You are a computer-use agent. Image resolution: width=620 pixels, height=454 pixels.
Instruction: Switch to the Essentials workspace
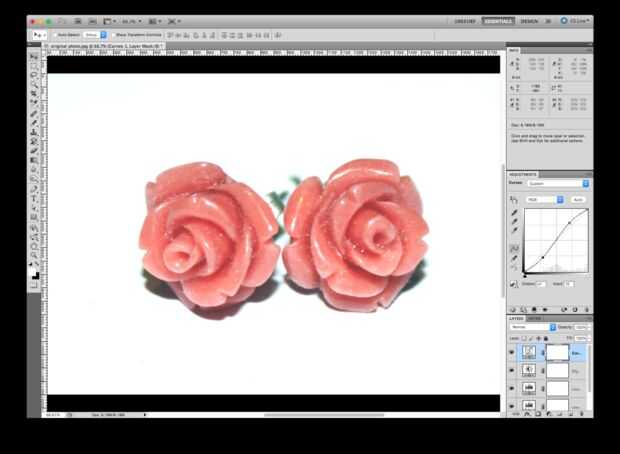tap(498, 21)
